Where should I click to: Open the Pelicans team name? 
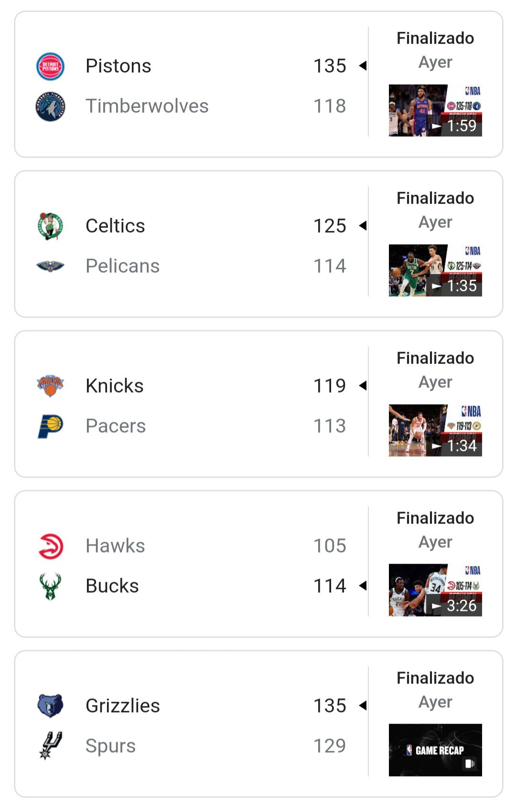(123, 266)
